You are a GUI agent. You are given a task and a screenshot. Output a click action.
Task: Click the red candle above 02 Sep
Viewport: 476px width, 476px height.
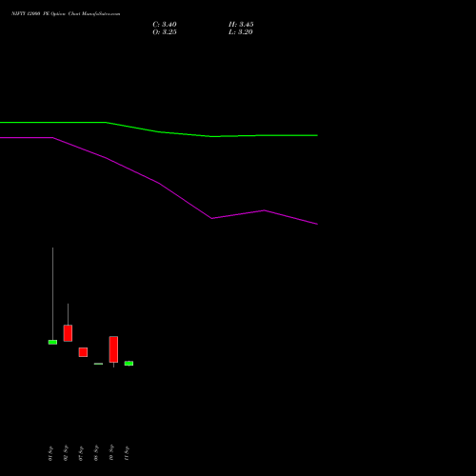tap(68, 333)
